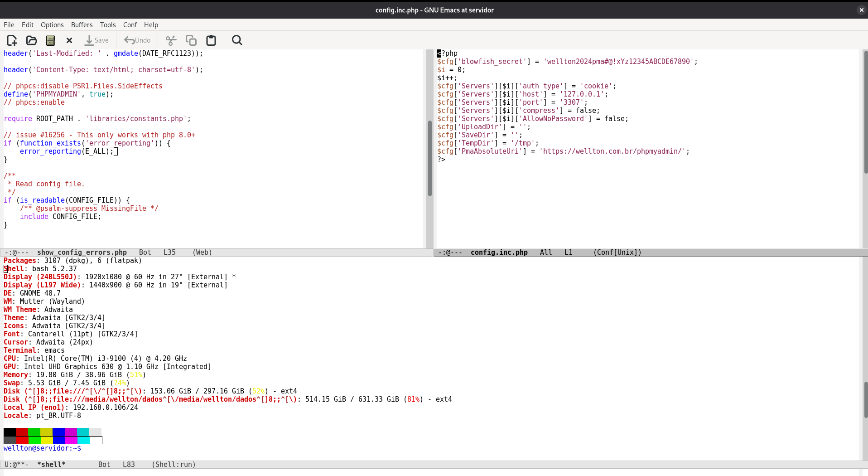Open the Options menu

52,25
